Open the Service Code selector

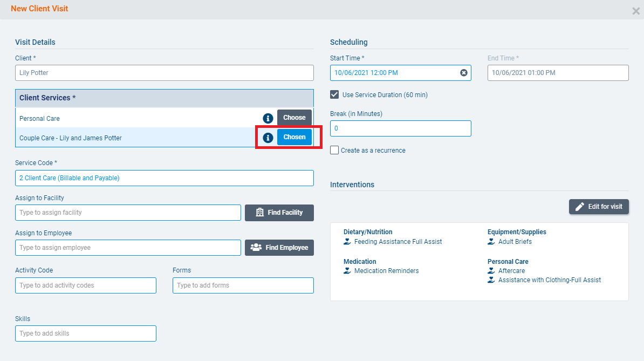pyautogui.click(x=165, y=178)
